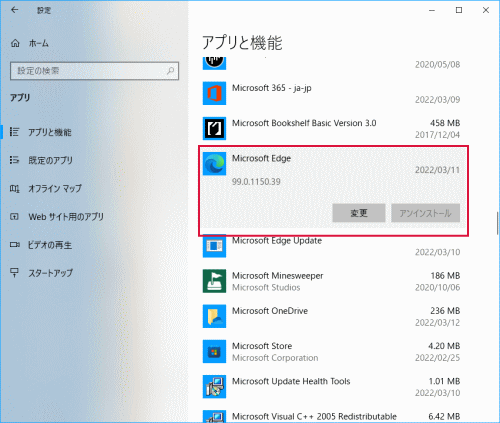The width and height of the screenshot is (500, 423).
Task: Click the Microsoft Store icon
Action: click(x=214, y=351)
